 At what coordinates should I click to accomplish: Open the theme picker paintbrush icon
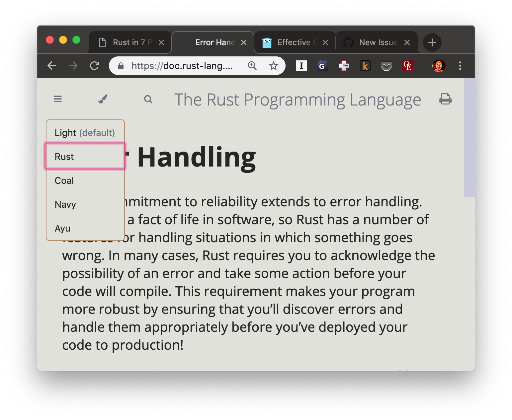[103, 99]
